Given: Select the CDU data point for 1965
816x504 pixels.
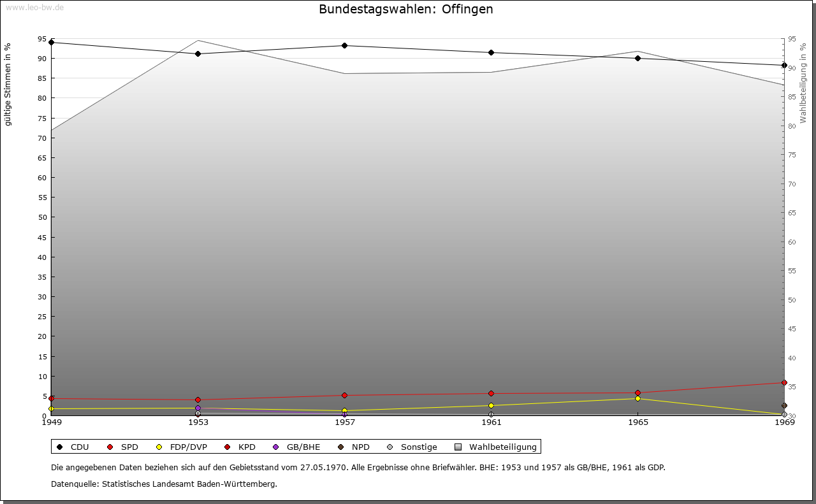Looking at the screenshot, I should [x=637, y=59].
